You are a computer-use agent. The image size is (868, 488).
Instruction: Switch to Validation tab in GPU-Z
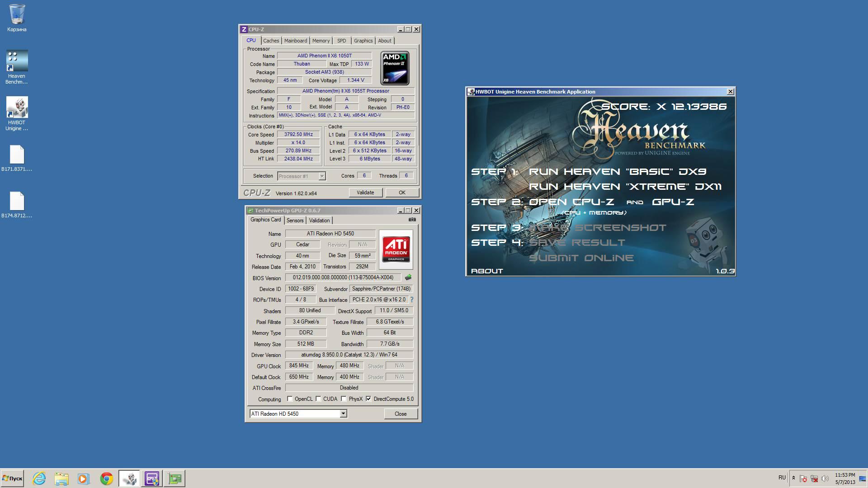pos(319,221)
